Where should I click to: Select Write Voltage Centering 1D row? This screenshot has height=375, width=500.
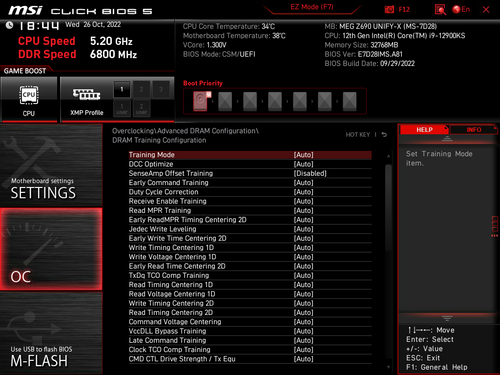[x=250, y=257]
